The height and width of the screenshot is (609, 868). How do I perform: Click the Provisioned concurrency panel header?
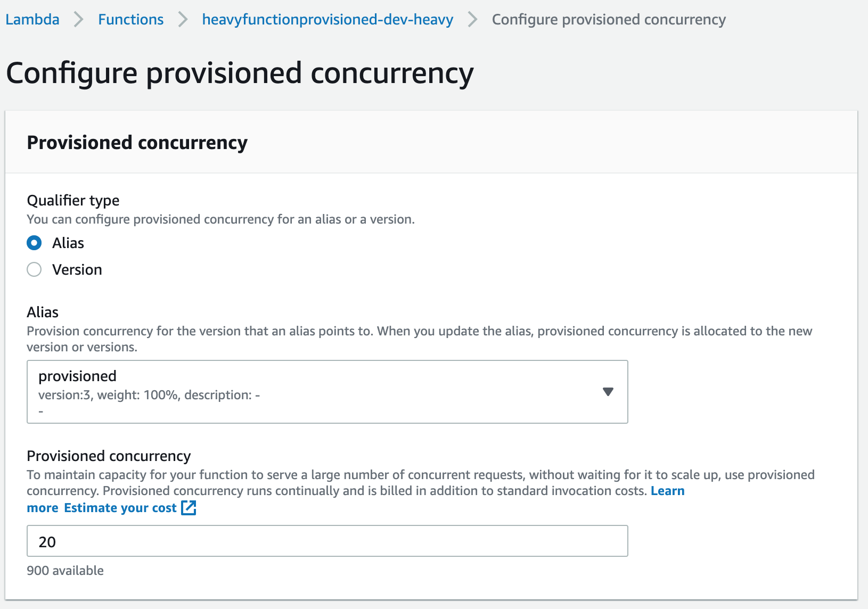point(137,143)
